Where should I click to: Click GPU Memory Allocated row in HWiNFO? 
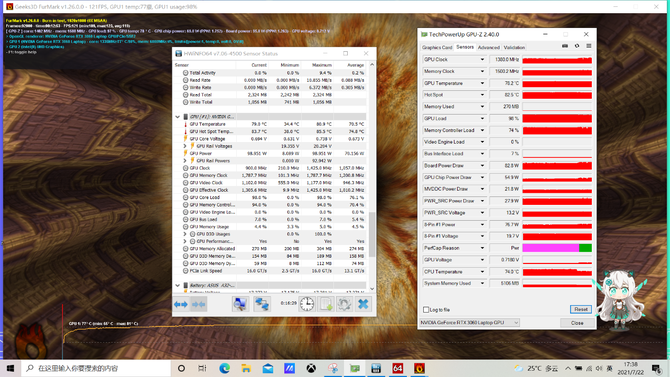coord(270,249)
